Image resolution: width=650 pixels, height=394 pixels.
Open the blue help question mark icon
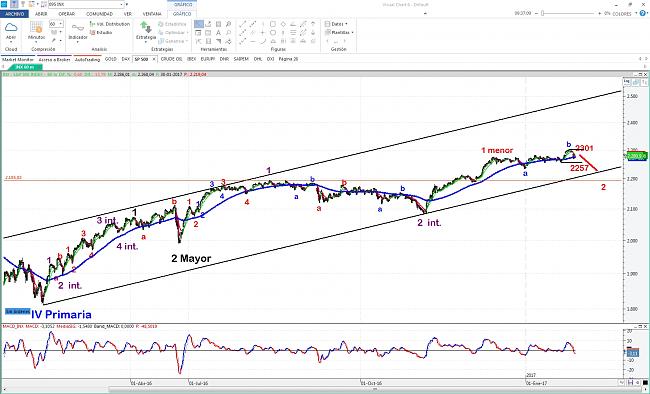644,13
